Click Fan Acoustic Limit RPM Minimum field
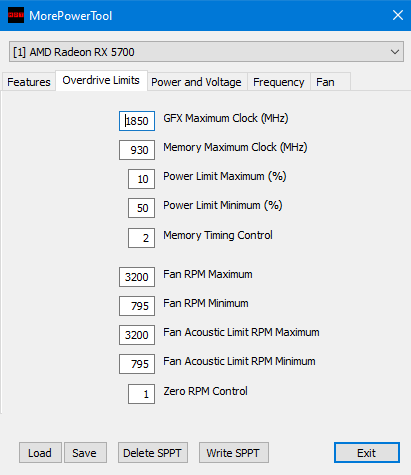411x475 pixels. point(137,364)
